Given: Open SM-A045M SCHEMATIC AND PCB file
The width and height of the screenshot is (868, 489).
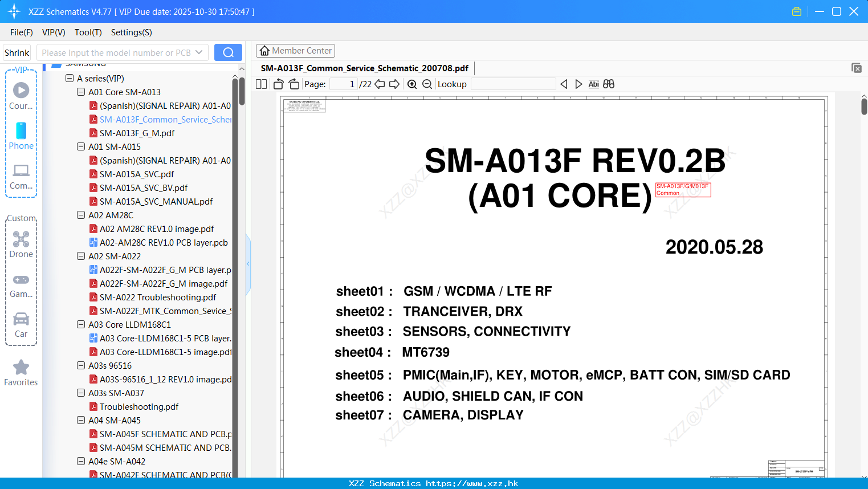Looking at the screenshot, I should [160, 448].
